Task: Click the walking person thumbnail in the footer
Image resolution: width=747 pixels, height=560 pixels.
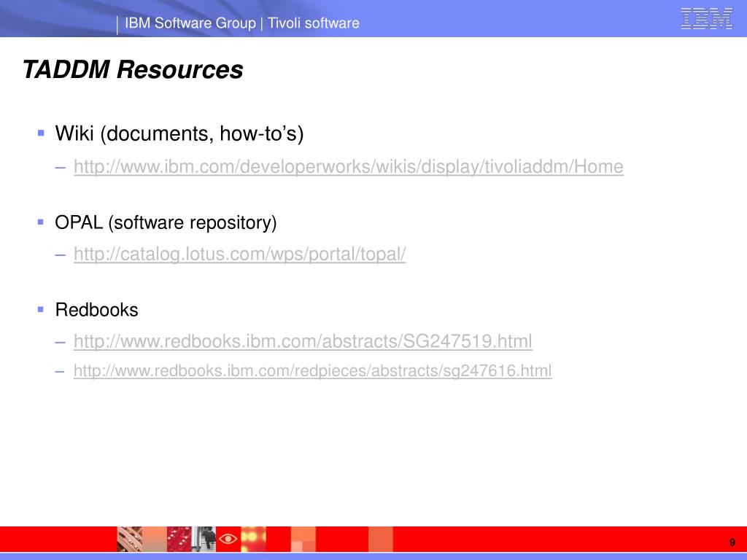Action: [204, 539]
